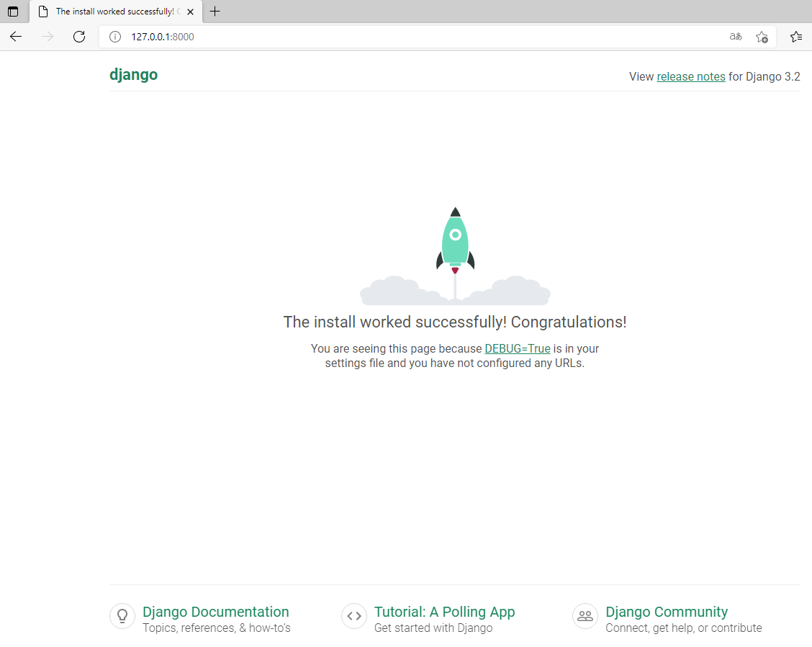Go back to the previous page
The image size is (812, 647).
[16, 37]
